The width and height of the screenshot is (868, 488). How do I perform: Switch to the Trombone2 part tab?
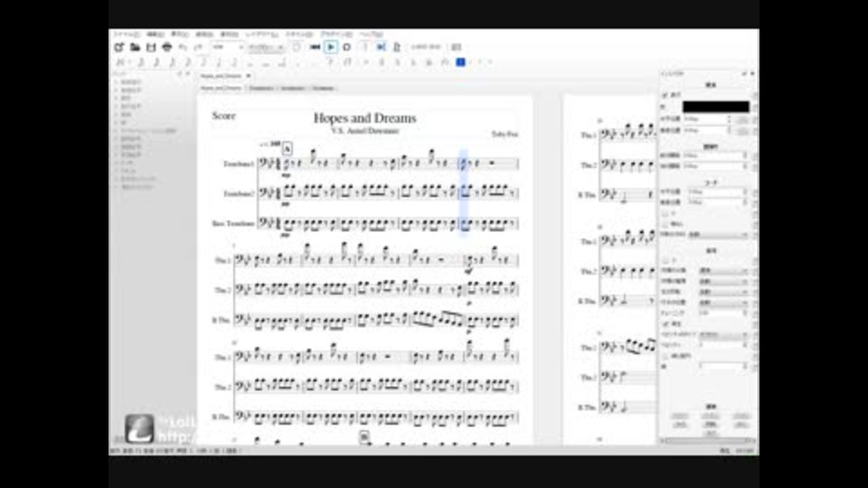(292, 88)
